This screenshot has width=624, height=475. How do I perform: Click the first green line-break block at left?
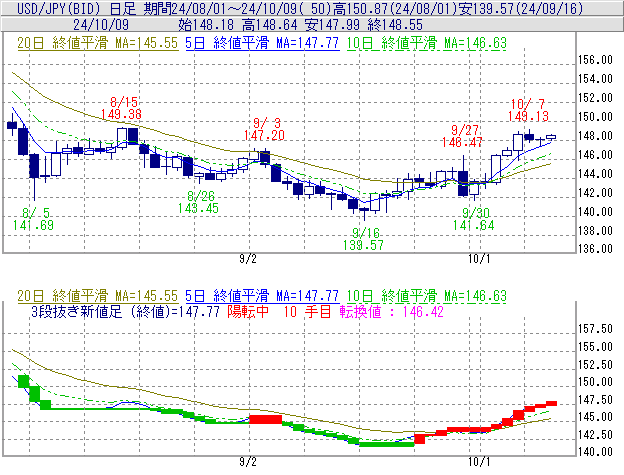click(23, 381)
